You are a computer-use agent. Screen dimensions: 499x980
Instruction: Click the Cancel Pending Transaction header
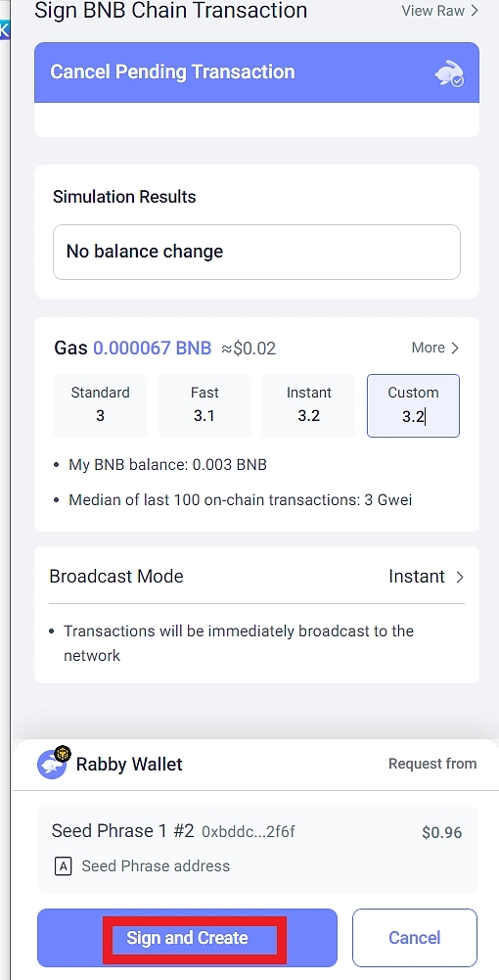[x=256, y=71]
